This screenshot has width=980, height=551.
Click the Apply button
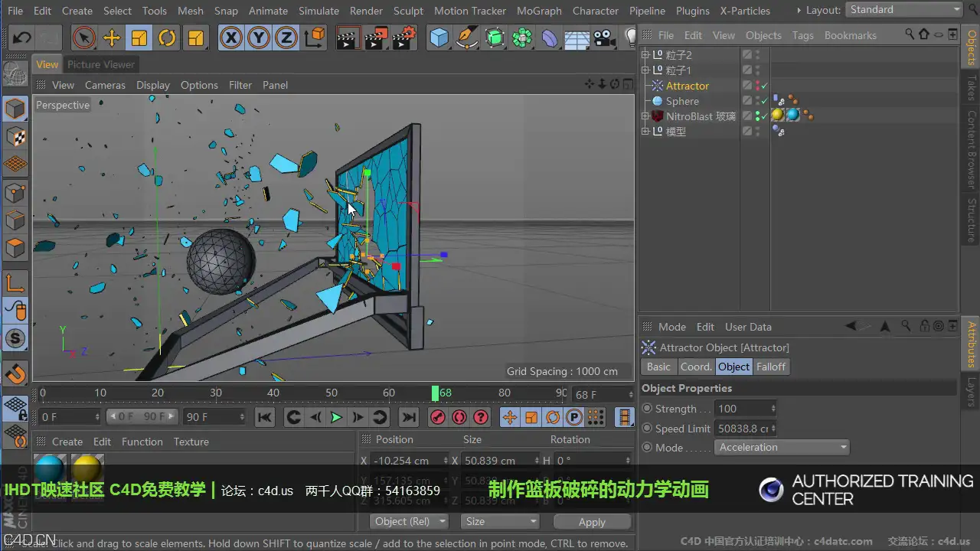592,522
